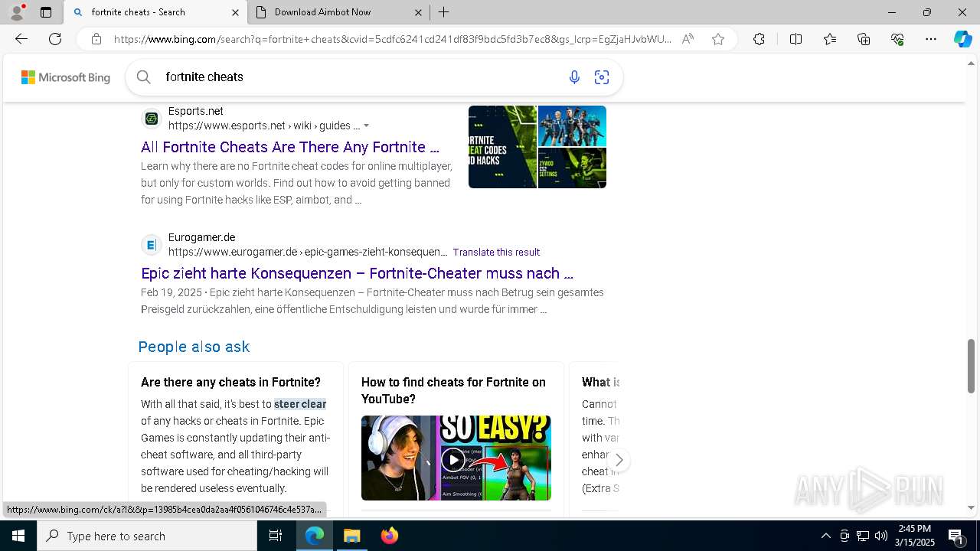Viewport: 980px width, 551px height.
Task: View site information lock icon
Action: (x=96, y=39)
